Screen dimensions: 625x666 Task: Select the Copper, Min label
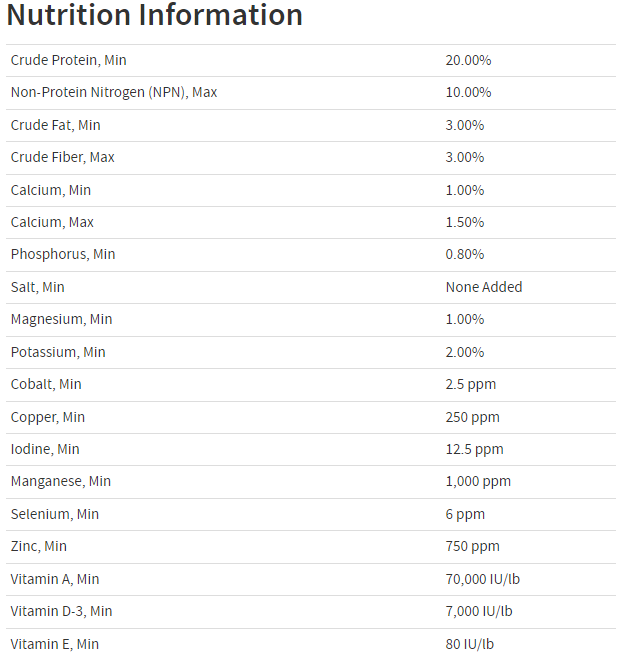(x=48, y=418)
